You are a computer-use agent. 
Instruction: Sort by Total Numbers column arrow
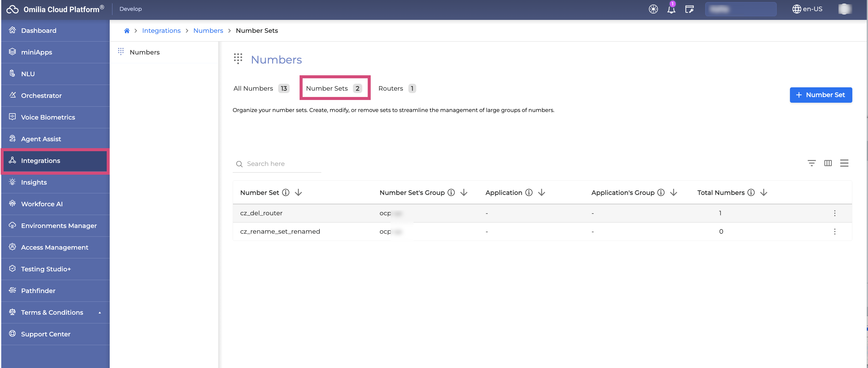[763, 193]
